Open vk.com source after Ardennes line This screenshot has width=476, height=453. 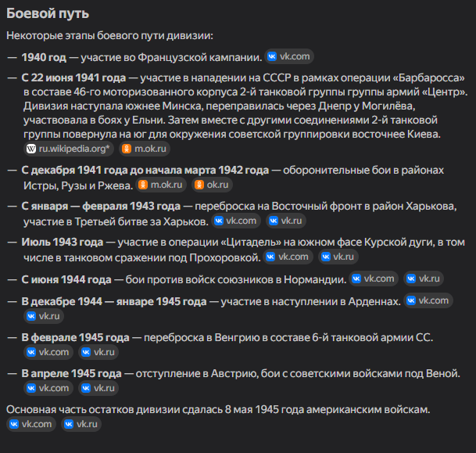428,300
